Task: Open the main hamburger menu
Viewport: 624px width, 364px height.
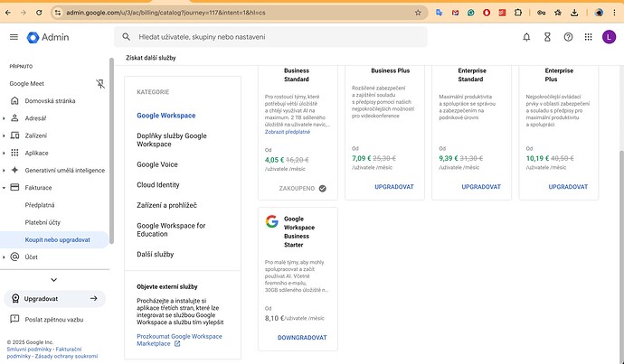Action: 14,37
